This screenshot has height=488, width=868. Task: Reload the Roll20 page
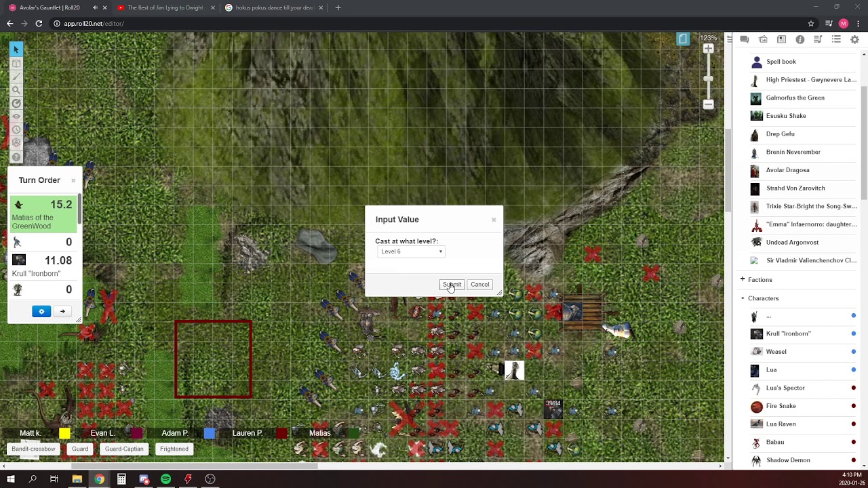coord(39,24)
